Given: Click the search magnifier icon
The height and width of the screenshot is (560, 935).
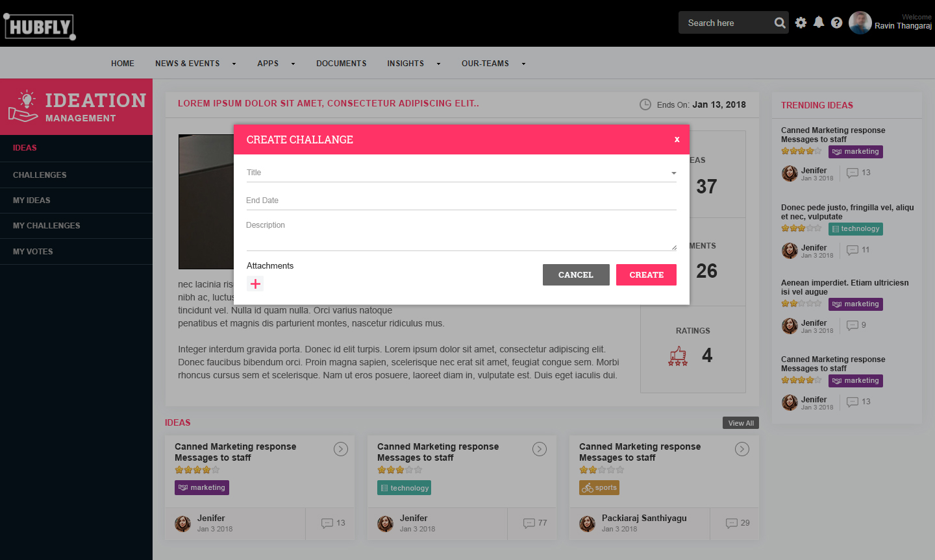Looking at the screenshot, I should click(x=780, y=23).
